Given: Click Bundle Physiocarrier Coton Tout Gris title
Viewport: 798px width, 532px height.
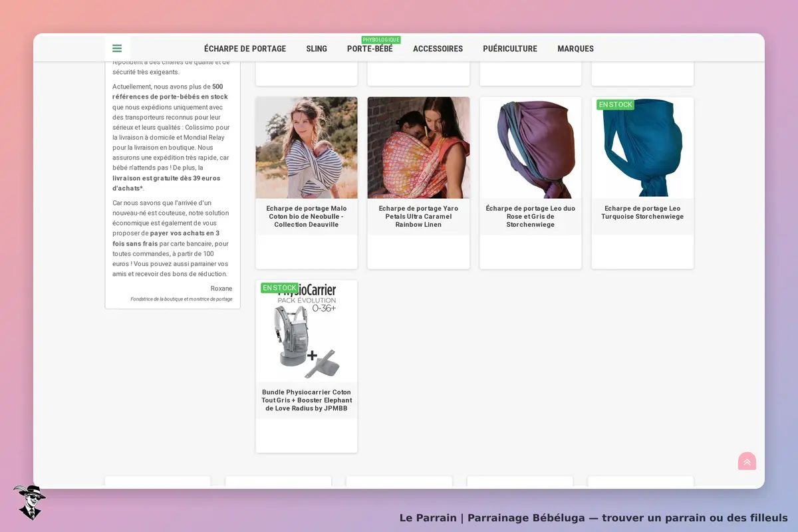Looking at the screenshot, I should point(307,400).
